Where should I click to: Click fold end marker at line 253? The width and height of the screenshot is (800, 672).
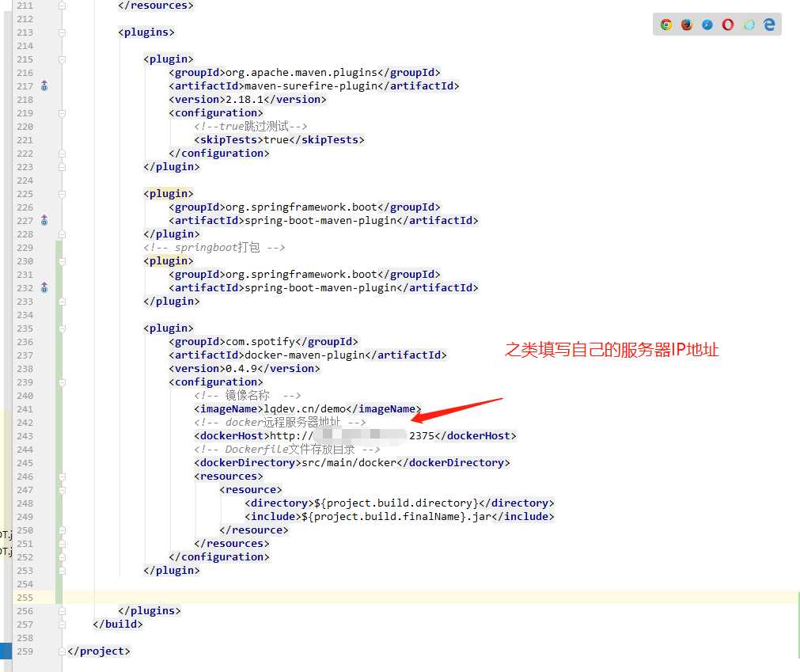click(x=62, y=571)
